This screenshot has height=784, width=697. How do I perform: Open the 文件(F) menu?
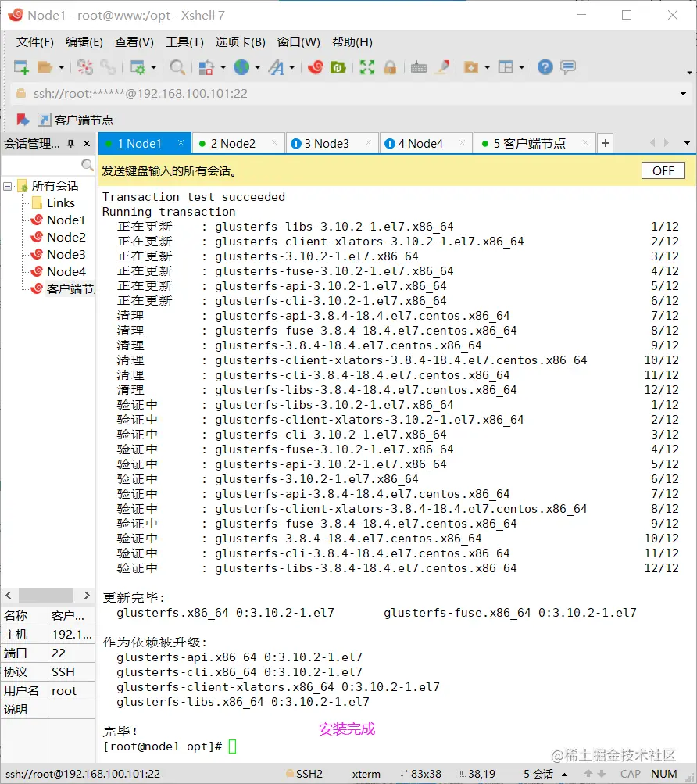pyautogui.click(x=34, y=42)
